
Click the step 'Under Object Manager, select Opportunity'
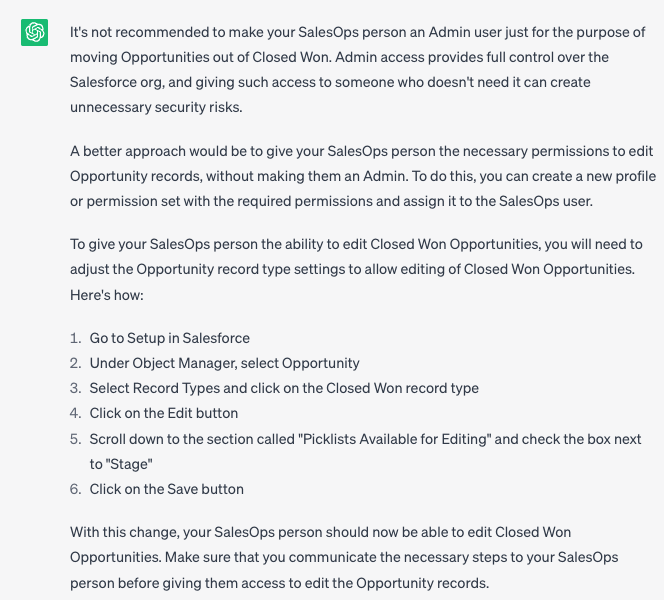pyautogui.click(x=224, y=363)
